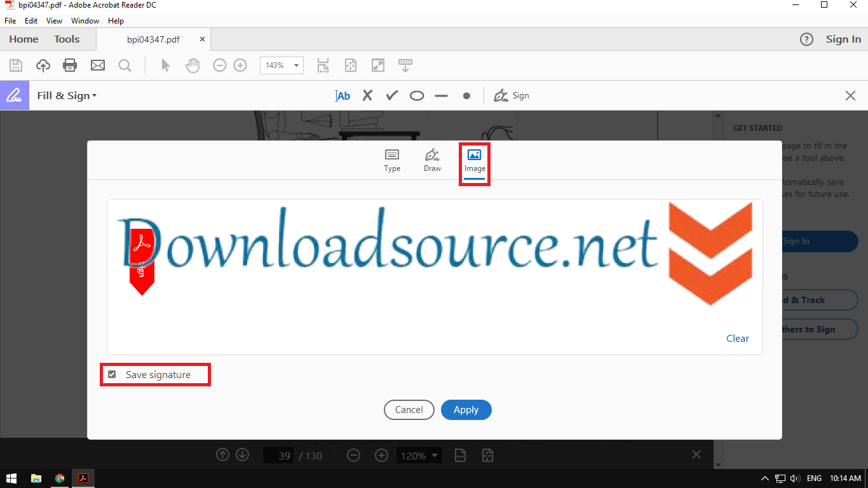The image size is (868, 488).
Task: Go to the Tools tab
Action: (67, 39)
